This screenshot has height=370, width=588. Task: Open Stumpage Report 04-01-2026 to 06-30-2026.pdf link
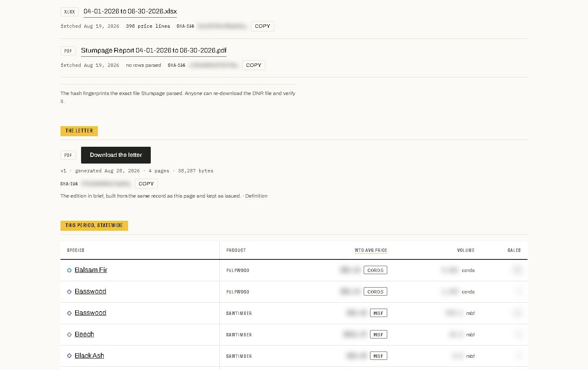pyautogui.click(x=154, y=50)
